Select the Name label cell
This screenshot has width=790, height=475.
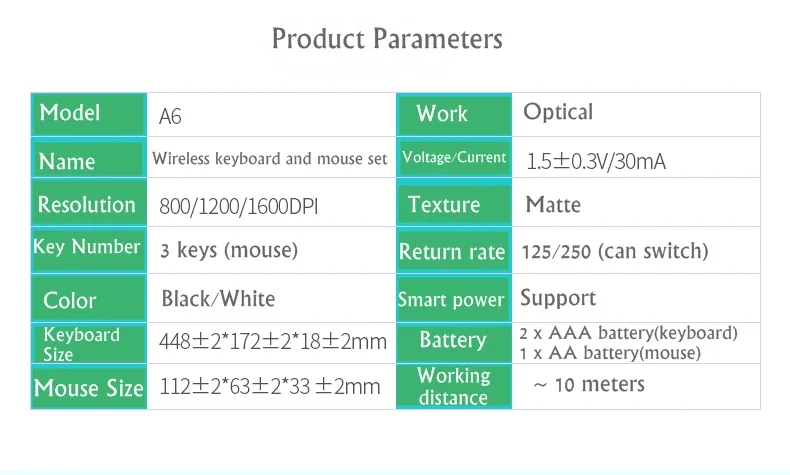pos(89,158)
